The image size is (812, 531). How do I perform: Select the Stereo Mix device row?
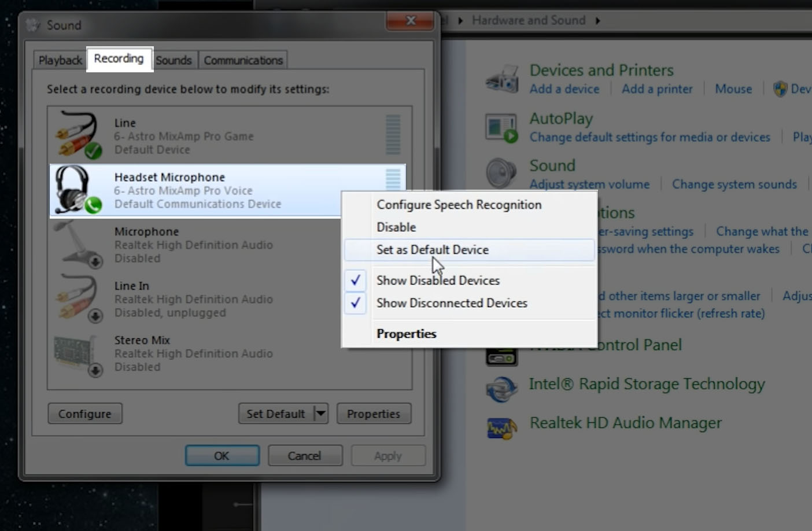(x=230, y=354)
